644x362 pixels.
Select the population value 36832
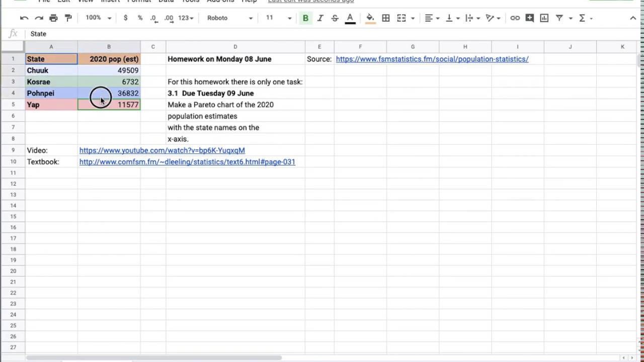tap(109, 94)
